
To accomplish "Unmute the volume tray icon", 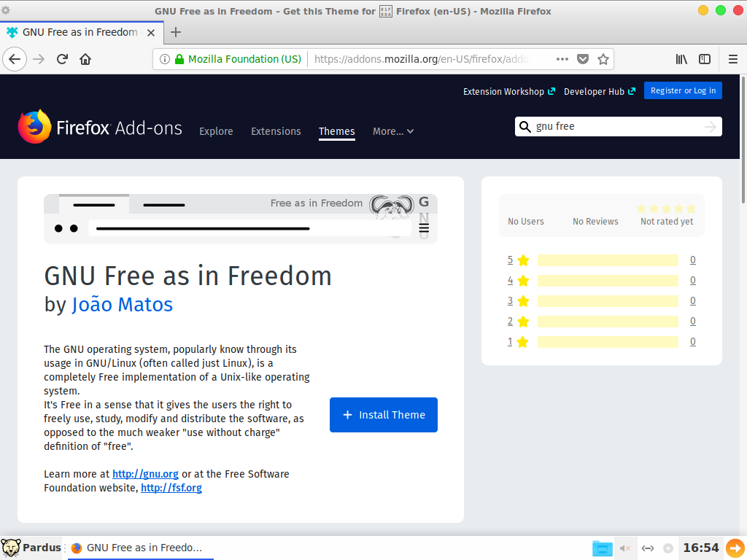I will point(625,548).
